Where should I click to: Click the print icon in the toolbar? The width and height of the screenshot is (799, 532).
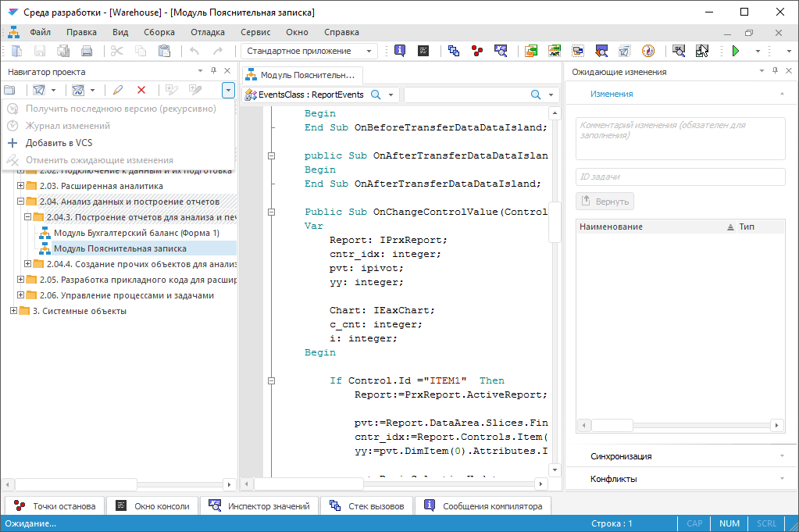point(87,51)
